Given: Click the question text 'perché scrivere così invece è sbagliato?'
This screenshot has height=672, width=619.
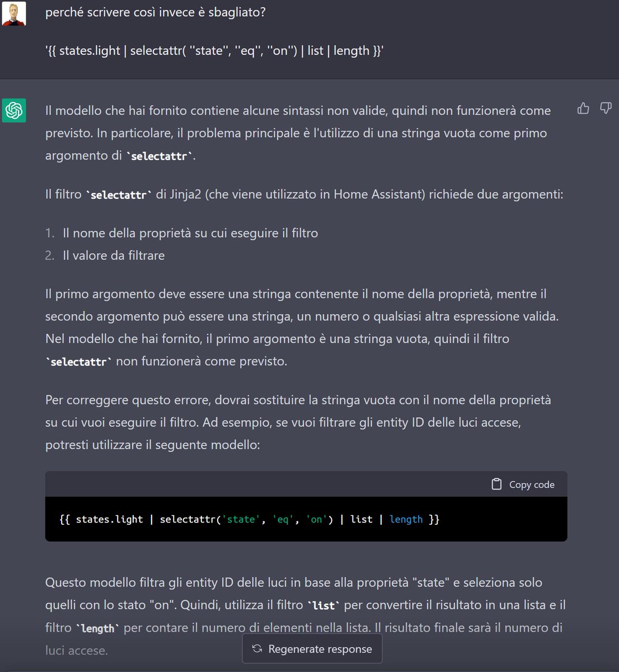Looking at the screenshot, I should [156, 12].
